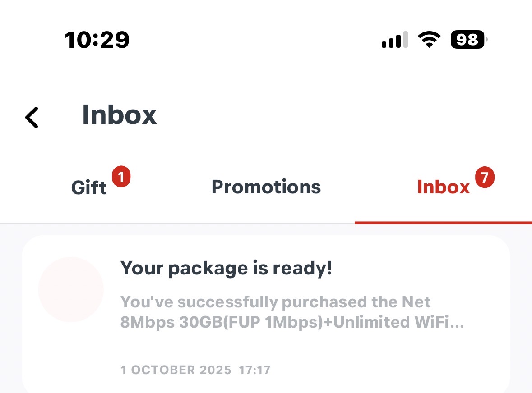Tap the grey divider under Promotions tab

(x=266, y=223)
